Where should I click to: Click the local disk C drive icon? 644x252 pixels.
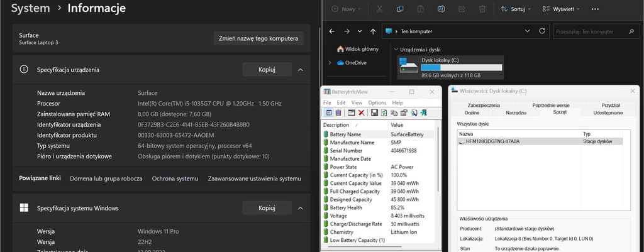[x=408, y=65]
